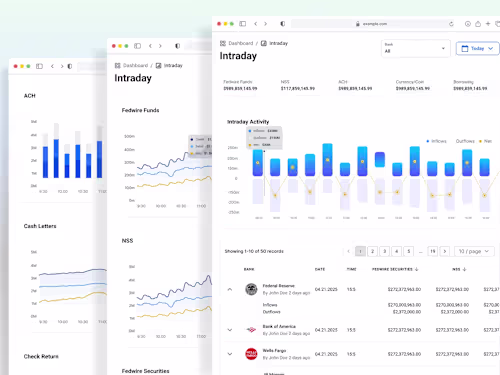Click the Dashboard breadcrumb grid icon
This screenshot has width=500, height=375.
tap(223, 43)
